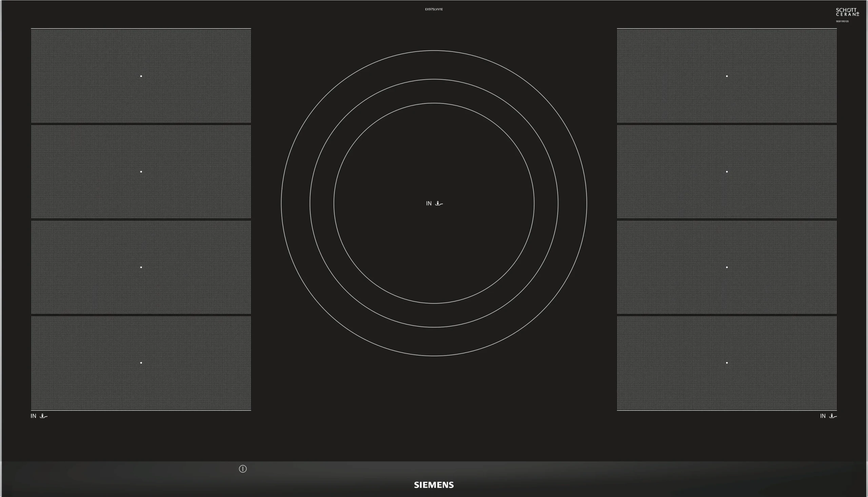Tap the SCHOTT CERAN logo
The width and height of the screenshot is (868, 497).
pos(847,12)
